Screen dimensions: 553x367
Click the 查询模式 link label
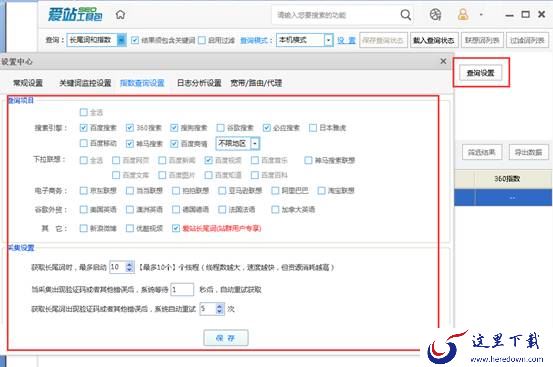(254, 40)
